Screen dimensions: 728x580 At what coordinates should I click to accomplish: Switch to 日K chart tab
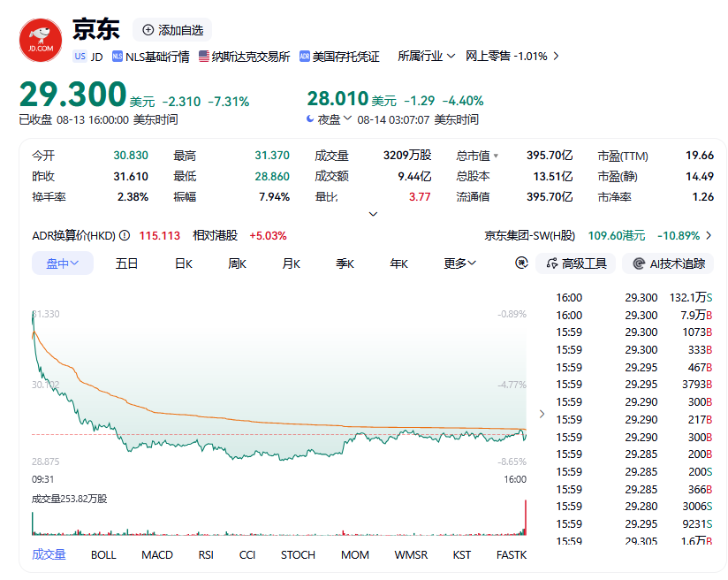(184, 263)
